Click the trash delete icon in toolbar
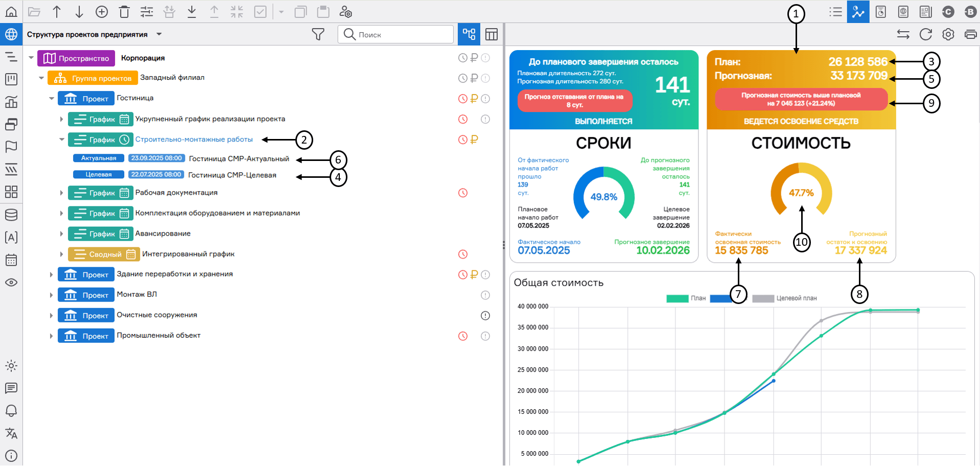The image size is (980, 466). 124,12
